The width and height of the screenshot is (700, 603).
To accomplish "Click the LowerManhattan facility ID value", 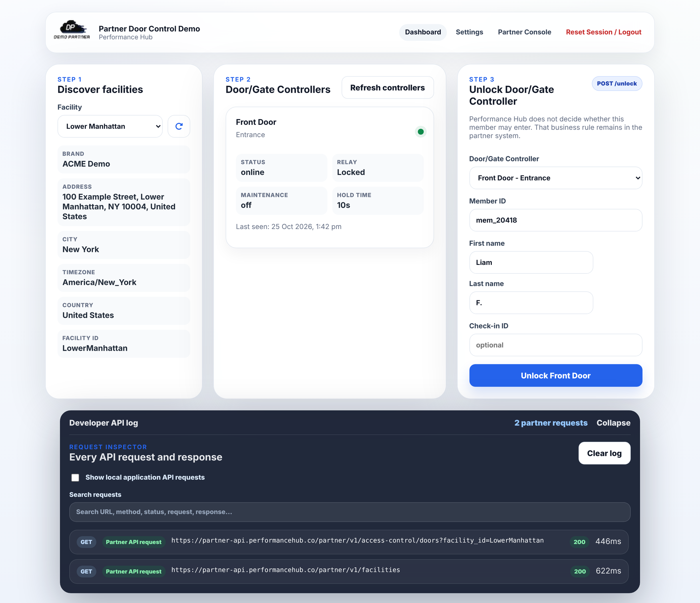I will tap(95, 348).
